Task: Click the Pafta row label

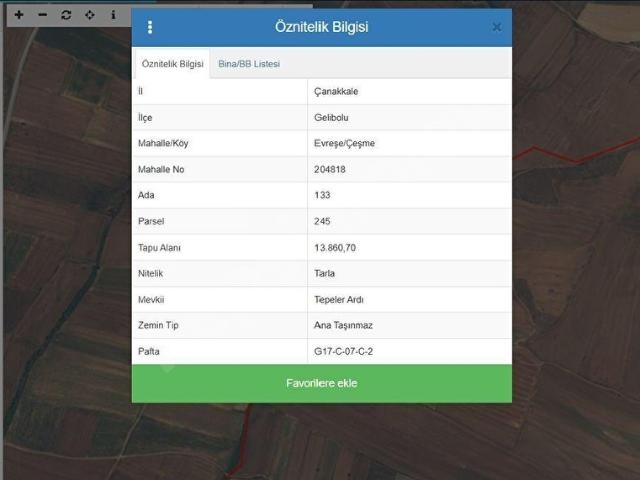Action: 148,351
